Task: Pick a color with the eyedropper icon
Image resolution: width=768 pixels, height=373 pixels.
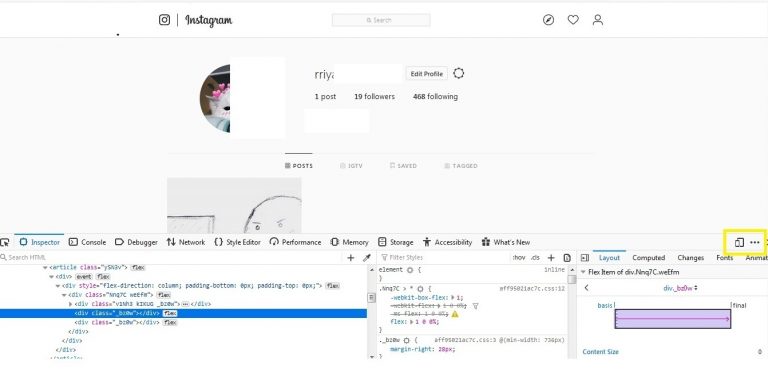Action: coord(366,258)
